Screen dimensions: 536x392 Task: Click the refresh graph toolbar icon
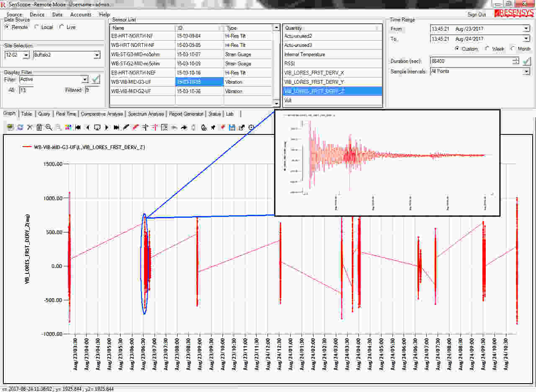(20, 127)
